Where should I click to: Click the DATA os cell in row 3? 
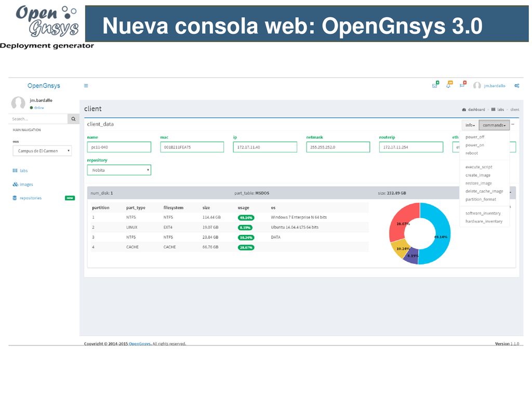[x=275, y=237]
